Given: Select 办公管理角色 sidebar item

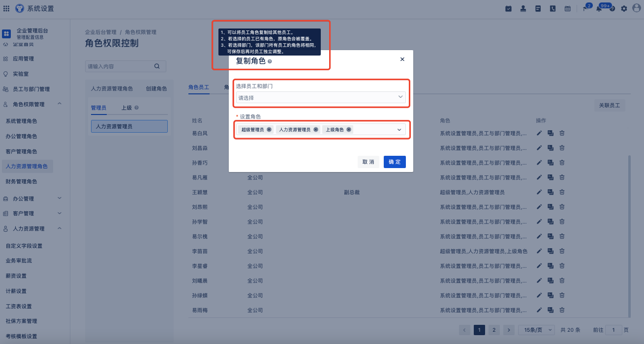Looking at the screenshot, I should [x=21, y=136].
